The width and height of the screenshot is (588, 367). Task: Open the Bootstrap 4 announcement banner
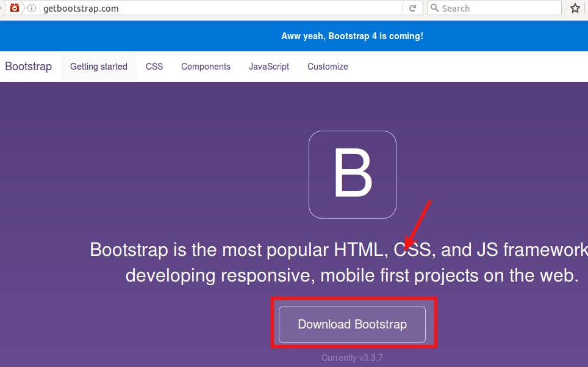click(x=352, y=35)
